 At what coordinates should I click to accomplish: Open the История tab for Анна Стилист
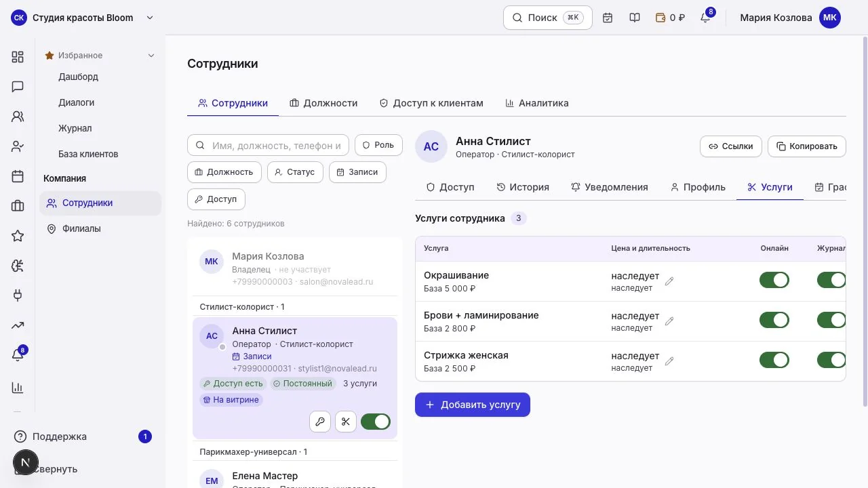point(523,187)
